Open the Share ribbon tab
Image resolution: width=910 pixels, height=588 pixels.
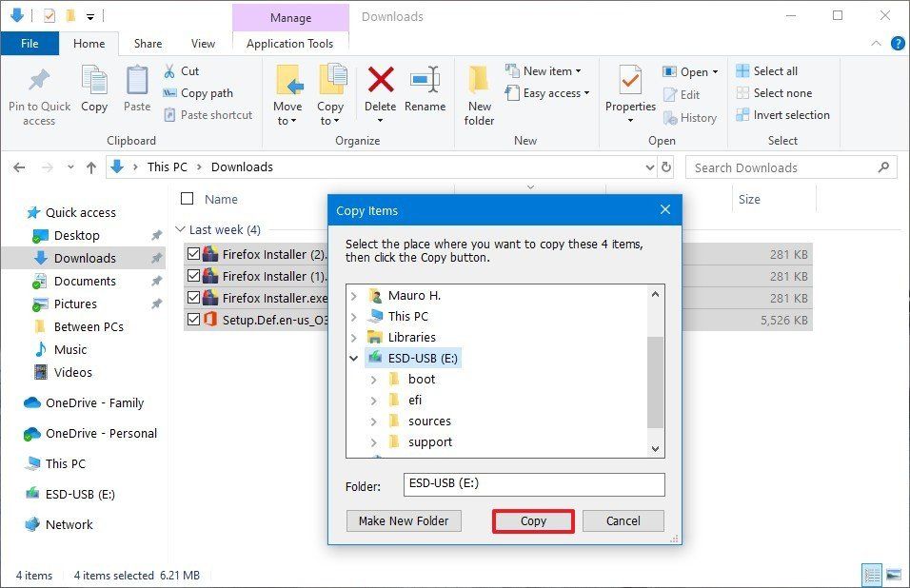(147, 43)
